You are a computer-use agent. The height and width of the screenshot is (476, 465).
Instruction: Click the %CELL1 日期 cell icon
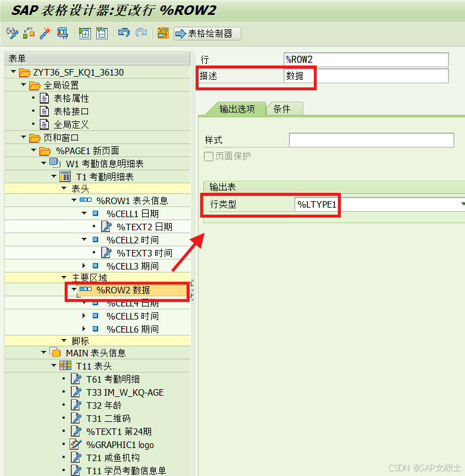[x=95, y=213]
